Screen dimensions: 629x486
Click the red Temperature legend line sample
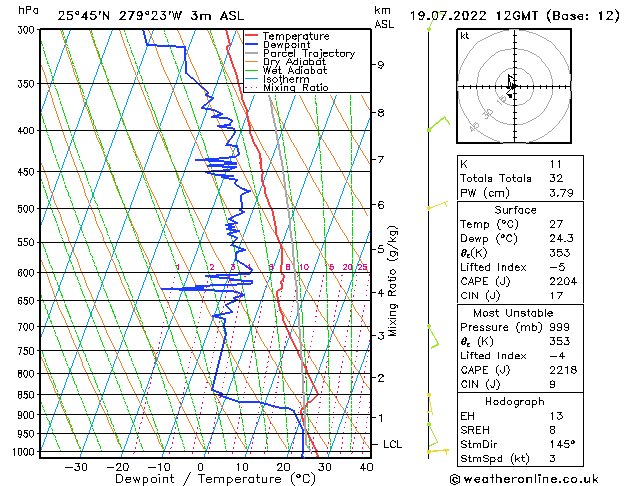[252, 36]
